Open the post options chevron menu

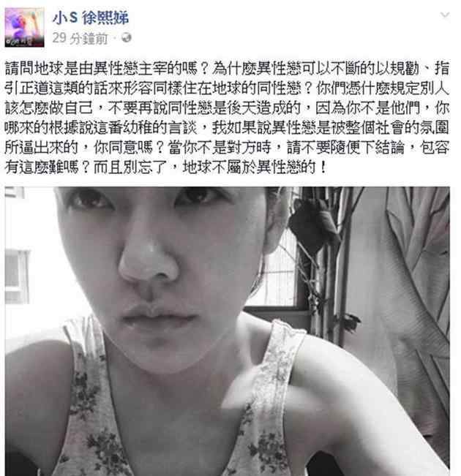445,15
